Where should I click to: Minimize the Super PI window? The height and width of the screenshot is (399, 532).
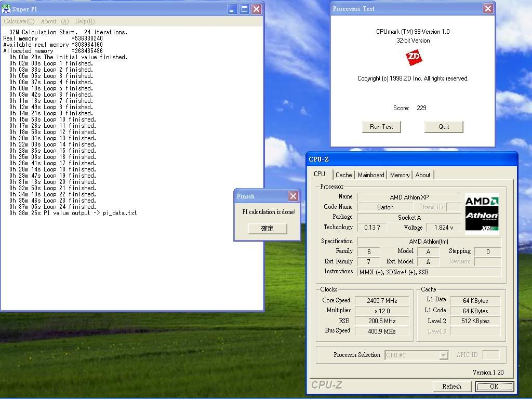click(x=232, y=9)
